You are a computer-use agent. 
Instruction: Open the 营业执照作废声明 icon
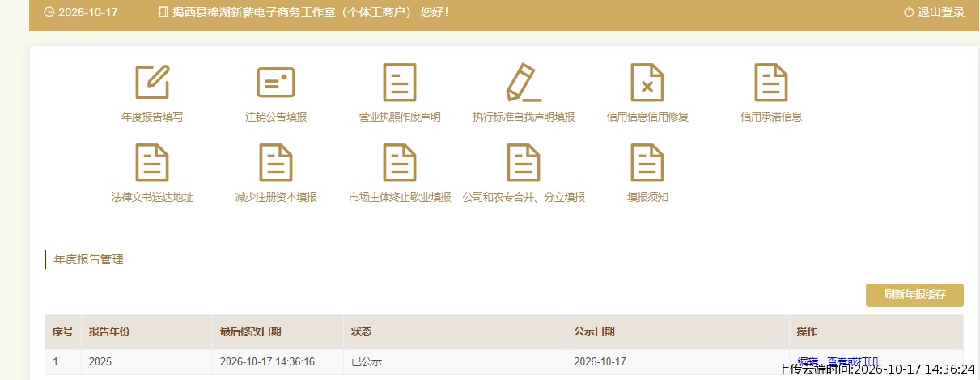(x=400, y=82)
